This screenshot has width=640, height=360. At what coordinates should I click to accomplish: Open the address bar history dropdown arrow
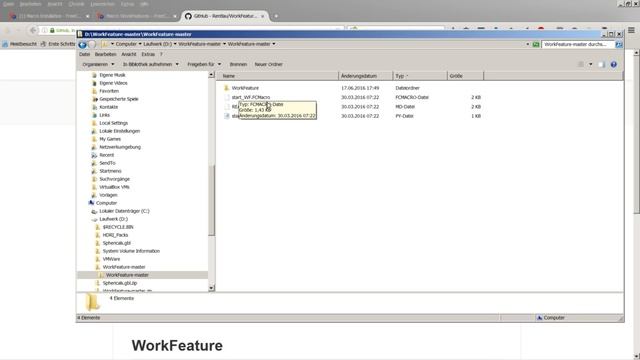click(x=528, y=44)
